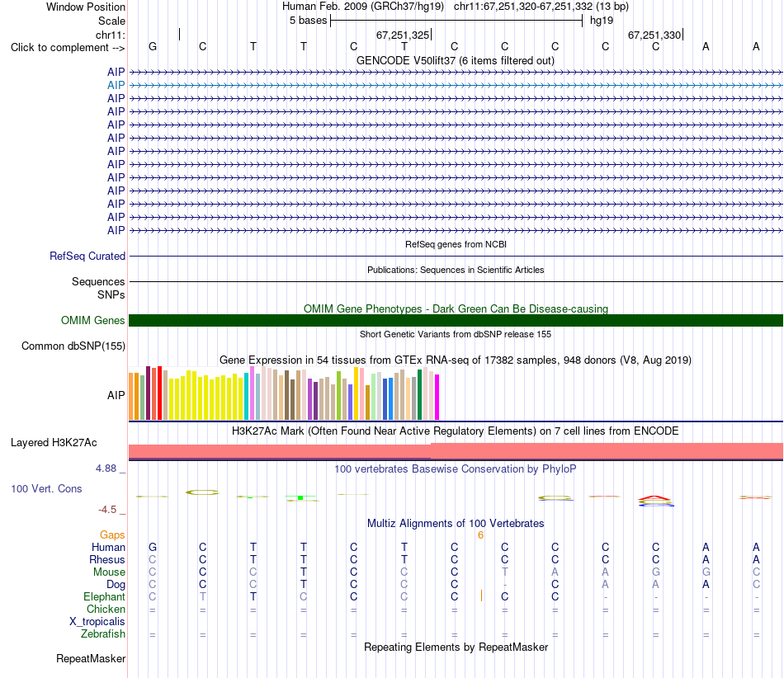Click the 'Chicken' alignment row label
Viewport: 784px width, 678px height.
click(x=106, y=609)
